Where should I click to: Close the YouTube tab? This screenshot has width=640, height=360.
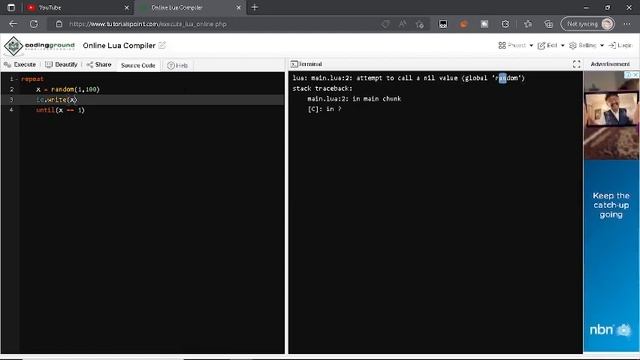tap(127, 7)
